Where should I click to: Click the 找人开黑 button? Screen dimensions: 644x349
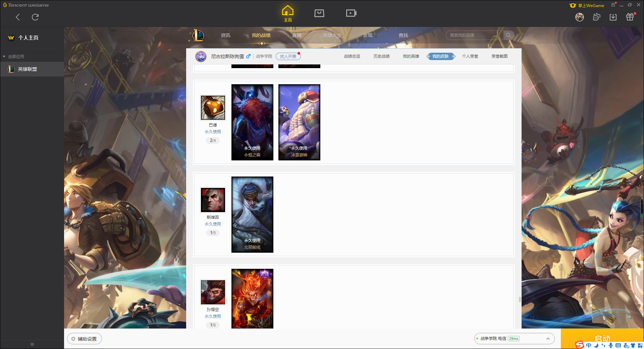(x=288, y=56)
